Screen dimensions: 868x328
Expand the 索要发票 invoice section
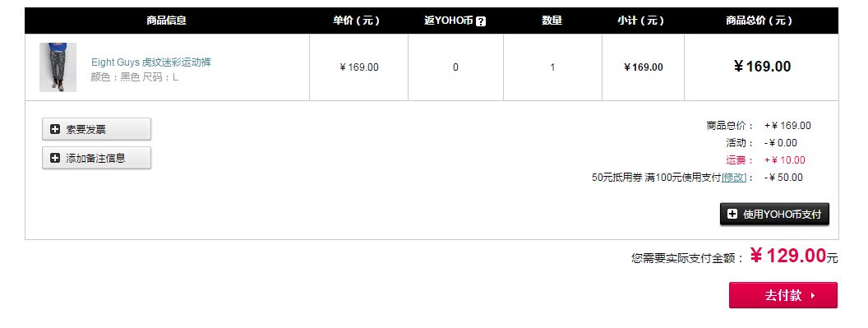tap(96, 129)
